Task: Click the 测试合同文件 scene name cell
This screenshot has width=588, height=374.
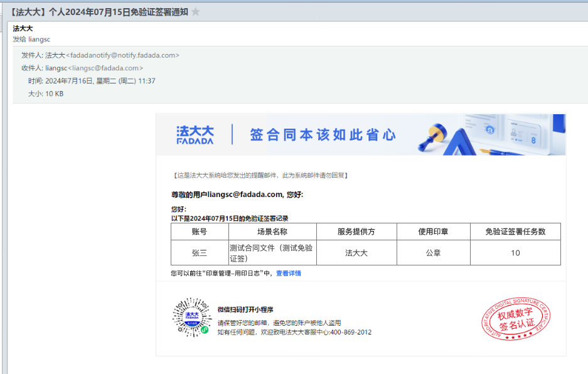Action: (272, 253)
